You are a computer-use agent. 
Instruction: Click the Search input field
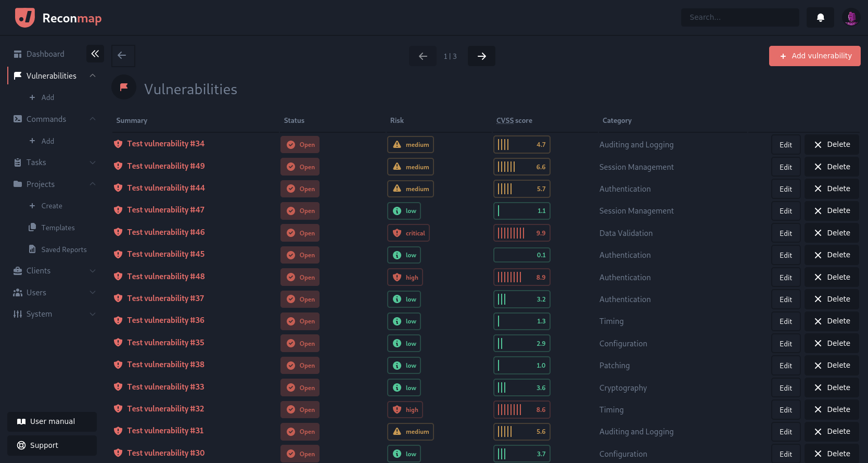(x=739, y=18)
